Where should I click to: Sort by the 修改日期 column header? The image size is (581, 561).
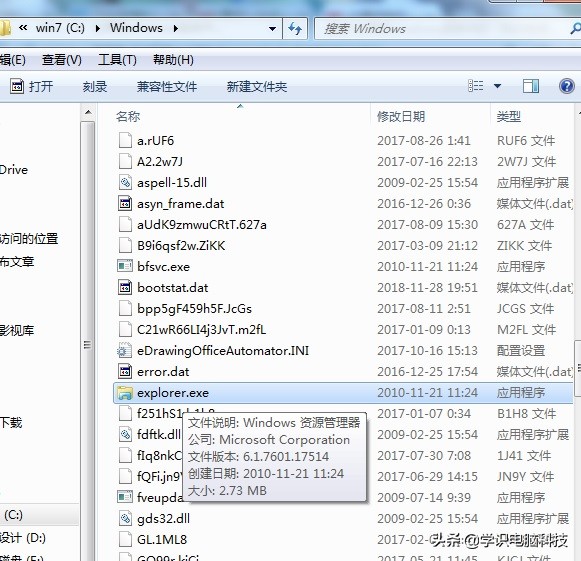point(401,117)
